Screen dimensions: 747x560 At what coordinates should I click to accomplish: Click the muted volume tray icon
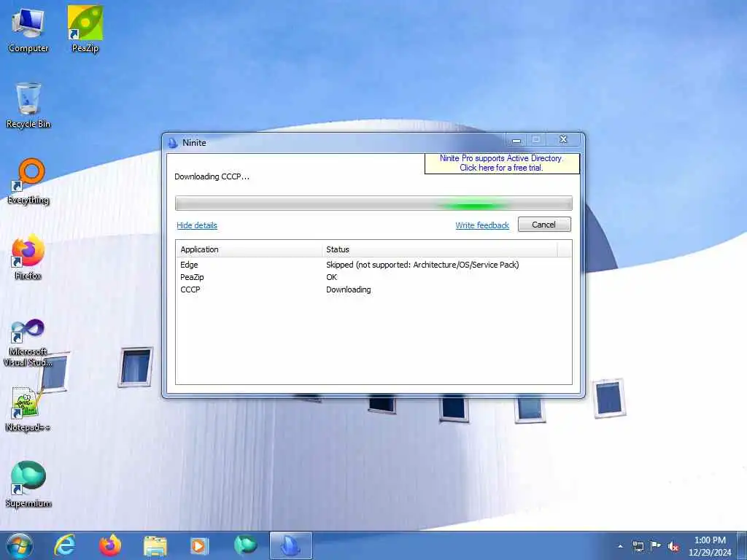(x=673, y=546)
